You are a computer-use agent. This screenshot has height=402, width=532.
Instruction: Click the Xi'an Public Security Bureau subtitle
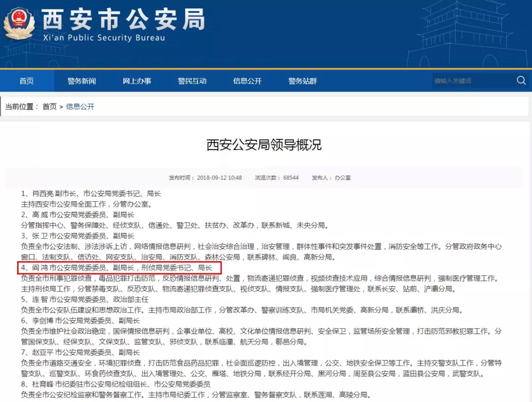104,37
